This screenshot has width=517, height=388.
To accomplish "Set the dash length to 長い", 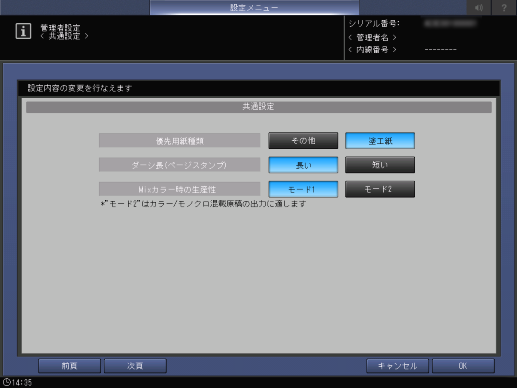I will (x=303, y=165).
